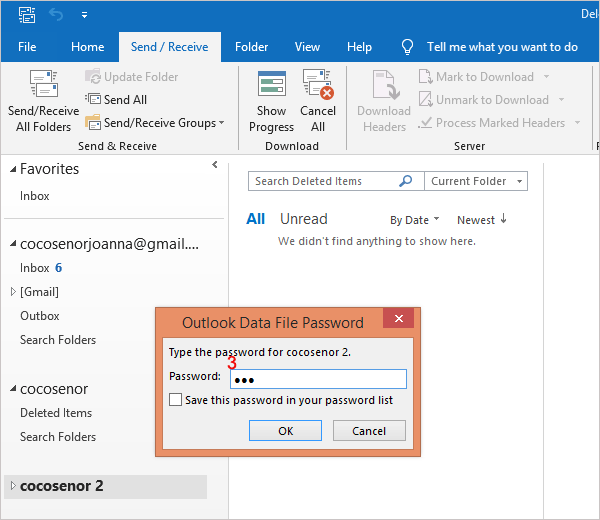
Task: Switch to the Folder tab
Action: (x=251, y=47)
